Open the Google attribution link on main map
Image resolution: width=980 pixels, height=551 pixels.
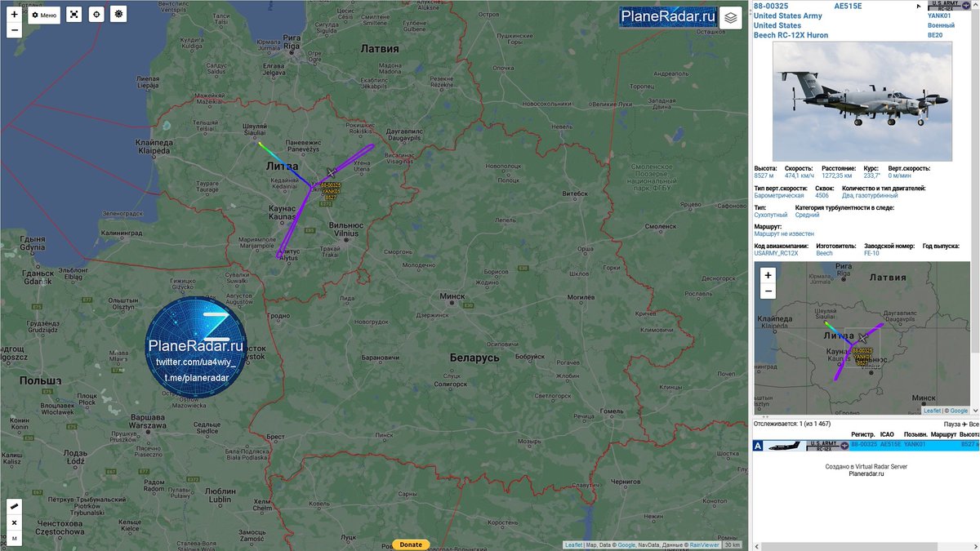(x=627, y=545)
